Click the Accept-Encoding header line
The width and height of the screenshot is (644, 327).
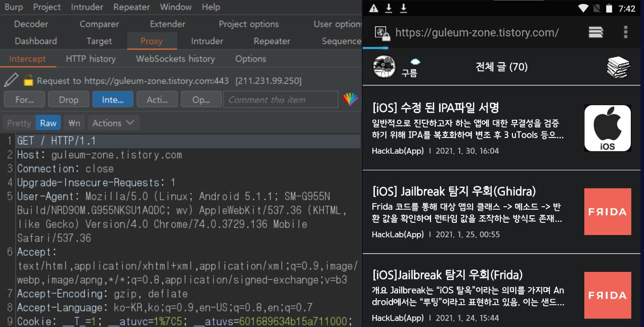point(102,294)
